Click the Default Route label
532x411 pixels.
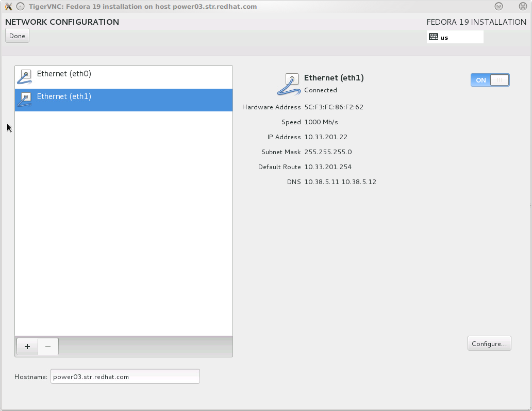pyautogui.click(x=279, y=167)
